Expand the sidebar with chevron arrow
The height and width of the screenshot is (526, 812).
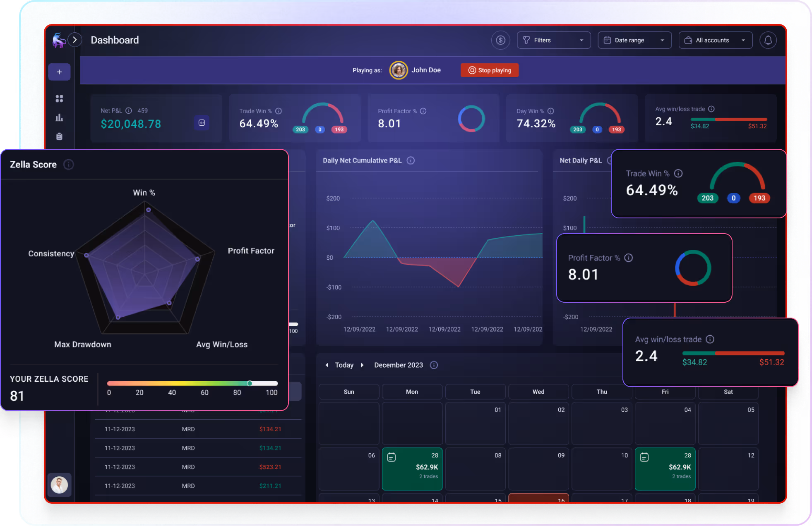(74, 40)
